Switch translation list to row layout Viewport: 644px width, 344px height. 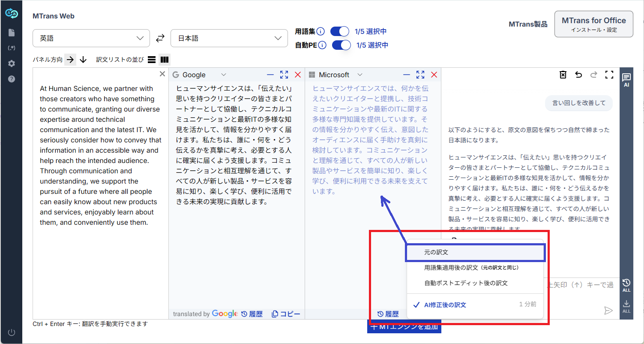tap(152, 60)
